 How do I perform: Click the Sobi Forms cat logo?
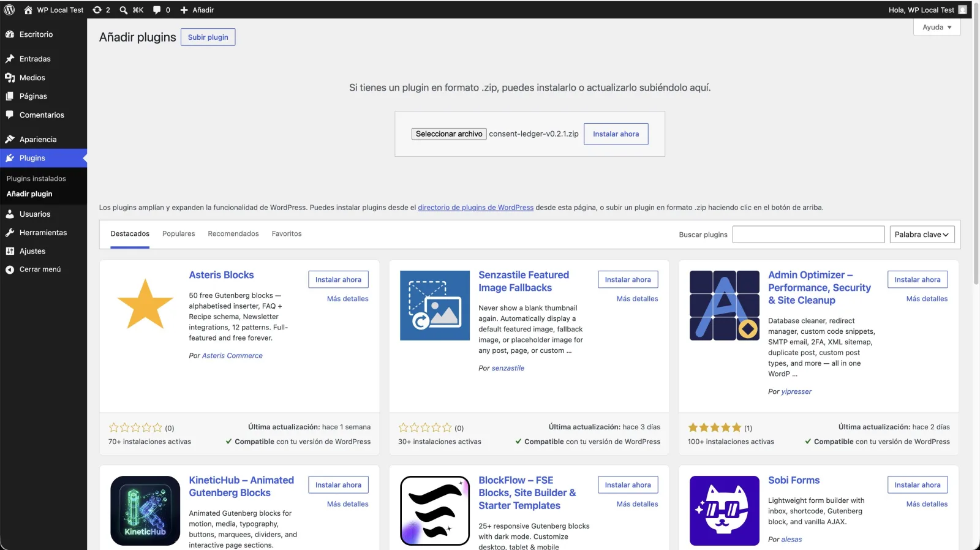pyautogui.click(x=725, y=511)
